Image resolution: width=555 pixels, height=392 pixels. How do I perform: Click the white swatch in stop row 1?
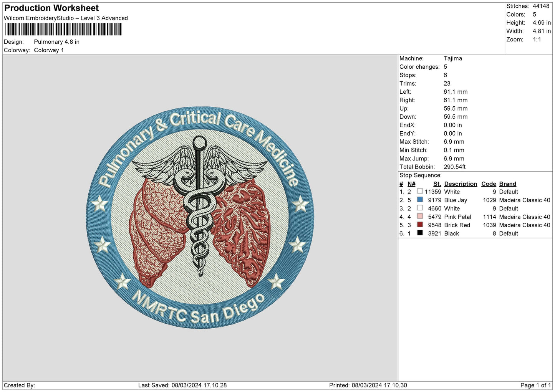pyautogui.click(x=420, y=191)
